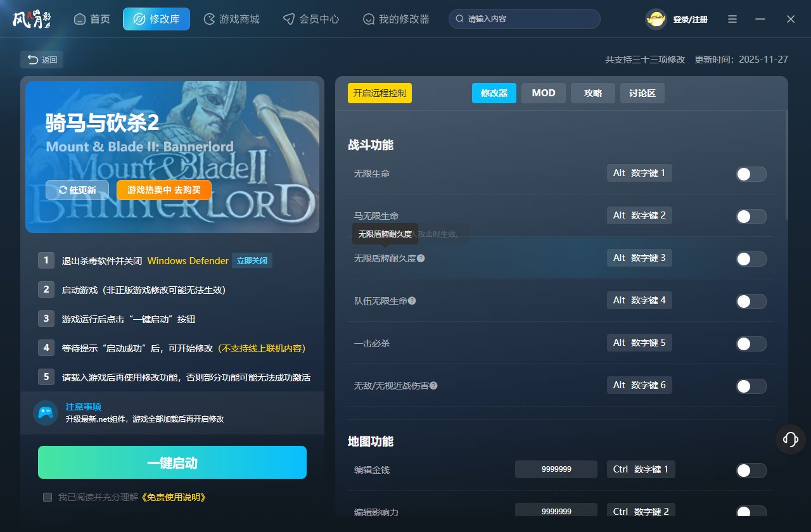The width and height of the screenshot is (811, 532).
Task: Open the 会员中心 member center icon
Action: 289,19
